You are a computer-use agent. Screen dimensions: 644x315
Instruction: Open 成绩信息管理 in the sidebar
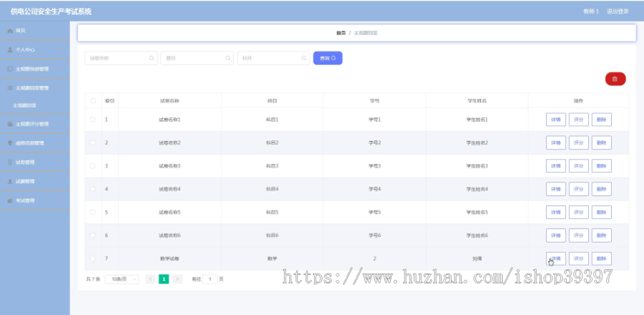35,143
